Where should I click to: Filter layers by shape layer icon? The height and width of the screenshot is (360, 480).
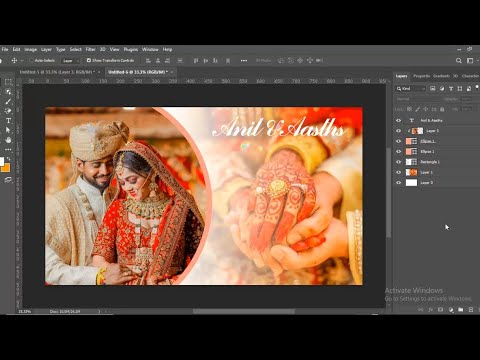(460, 88)
